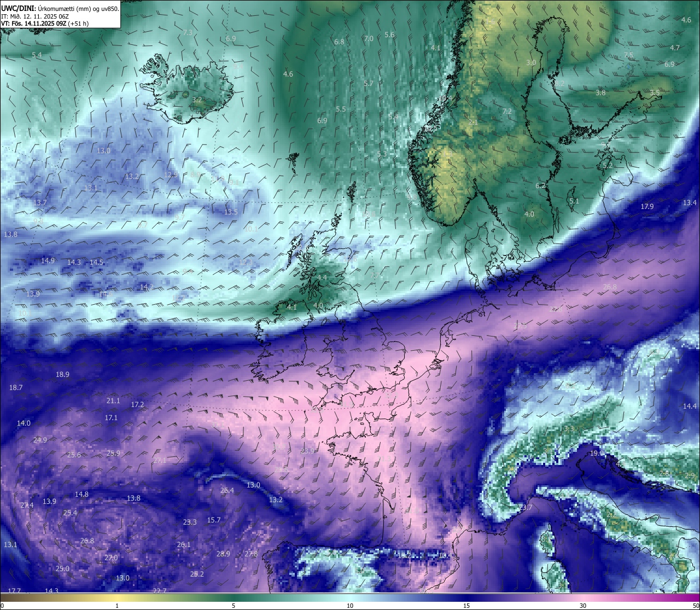This screenshot has width=700, height=610.
Task: Click the 7.2 value on the map
Action: point(507,112)
